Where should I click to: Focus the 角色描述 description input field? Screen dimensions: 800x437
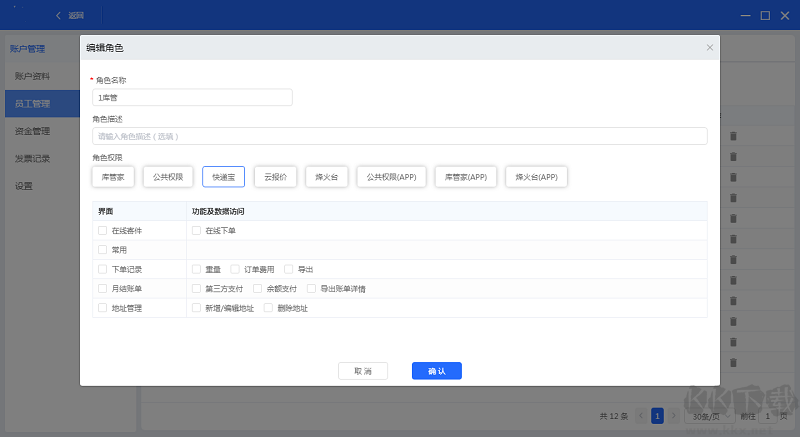[x=399, y=136]
